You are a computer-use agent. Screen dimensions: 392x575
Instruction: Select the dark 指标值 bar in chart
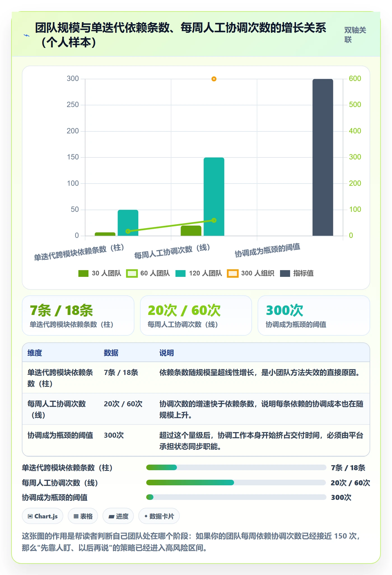click(323, 157)
